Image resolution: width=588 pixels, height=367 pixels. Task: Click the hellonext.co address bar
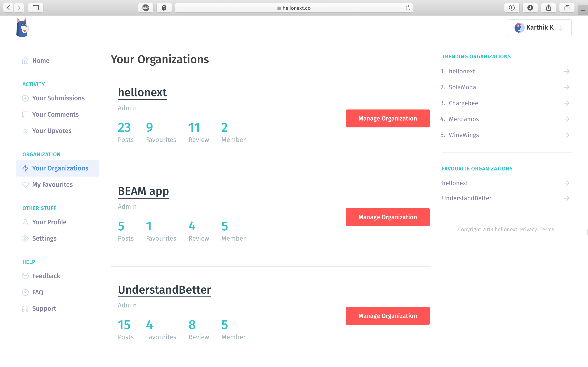coord(294,8)
